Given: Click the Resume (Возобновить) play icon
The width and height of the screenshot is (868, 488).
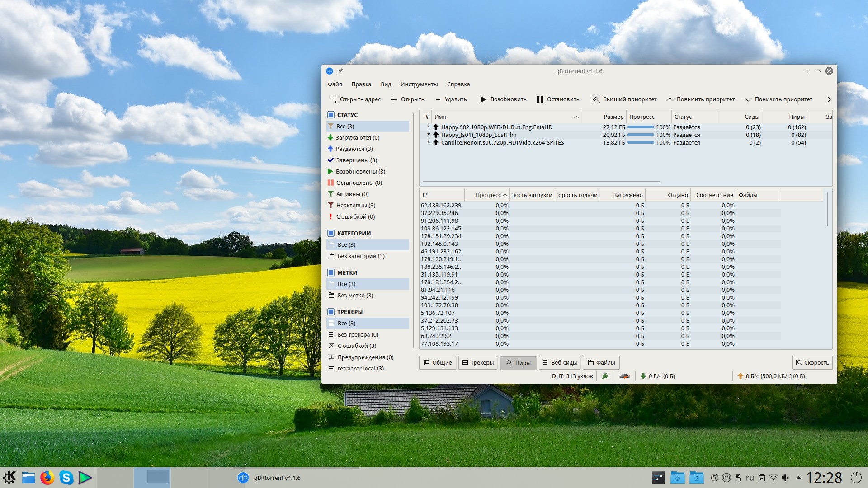Looking at the screenshot, I should pos(483,99).
